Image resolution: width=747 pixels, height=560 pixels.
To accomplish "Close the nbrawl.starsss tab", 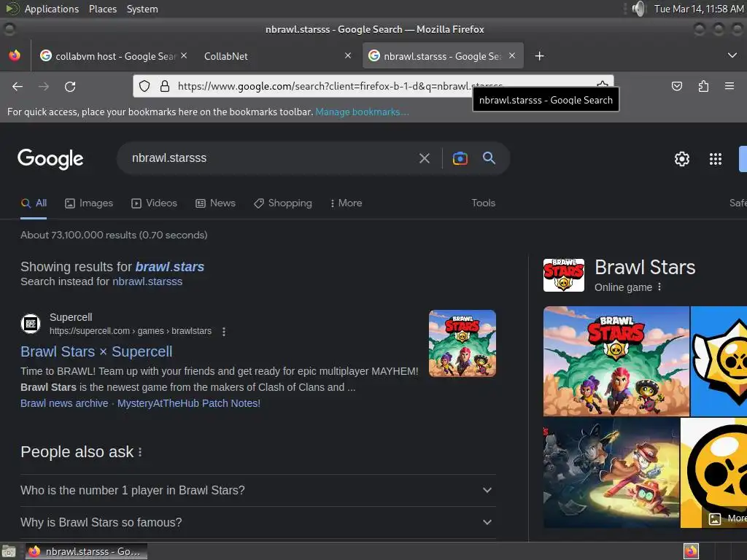I will coord(511,55).
